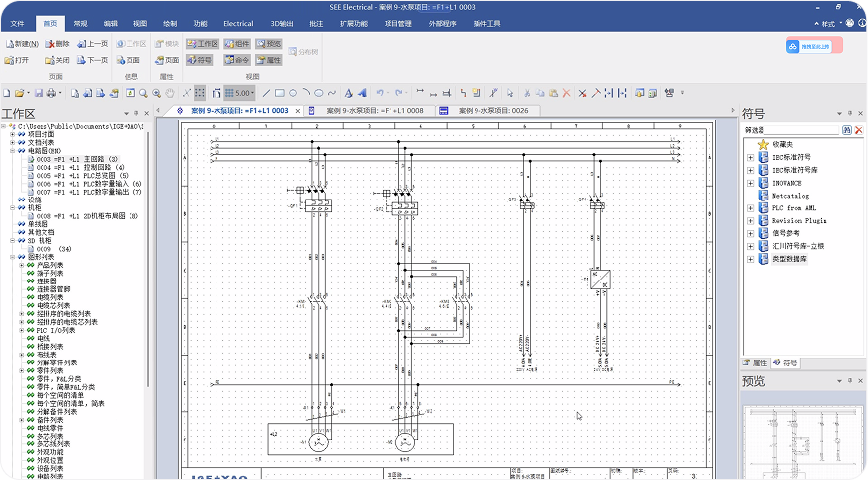The height and width of the screenshot is (480, 868).
Task: Click the zoom-in magnifier with plus
Action: pyautogui.click(x=156, y=93)
